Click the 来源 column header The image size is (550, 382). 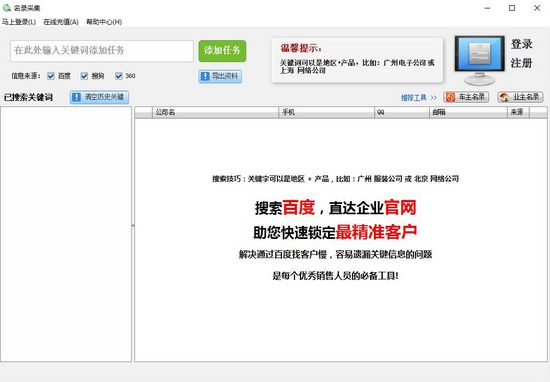pos(518,112)
